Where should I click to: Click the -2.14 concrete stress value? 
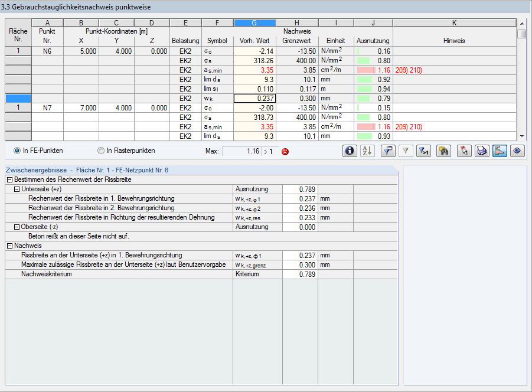pyautogui.click(x=254, y=51)
